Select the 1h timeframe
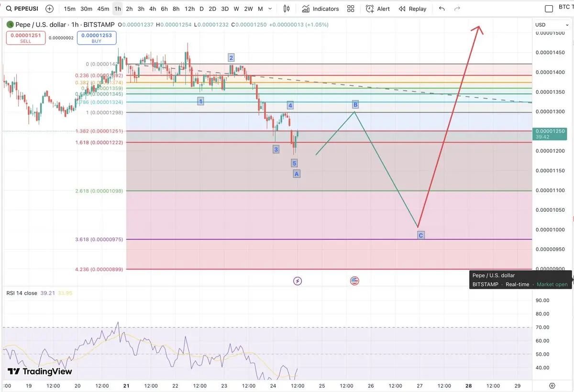The width and height of the screenshot is (574, 392). coord(118,9)
